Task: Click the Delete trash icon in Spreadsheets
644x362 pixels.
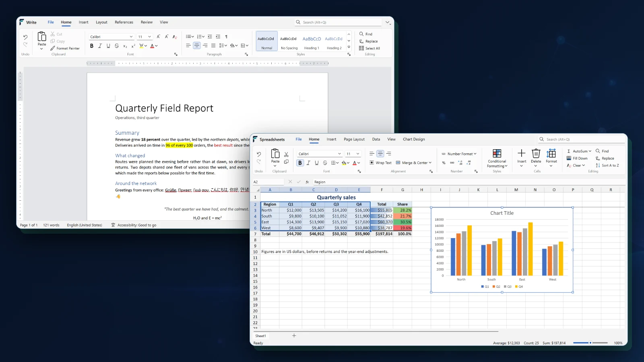Action: click(x=536, y=153)
